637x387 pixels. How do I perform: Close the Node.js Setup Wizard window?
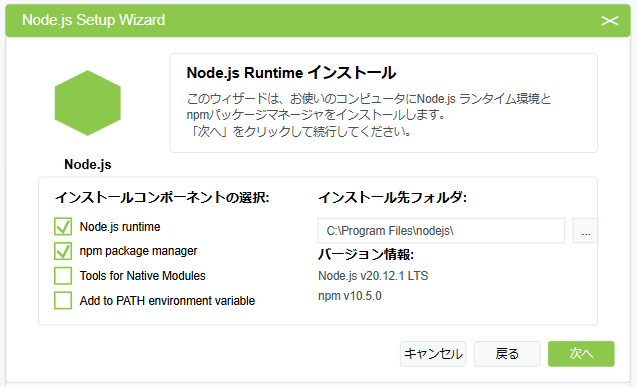tap(609, 21)
